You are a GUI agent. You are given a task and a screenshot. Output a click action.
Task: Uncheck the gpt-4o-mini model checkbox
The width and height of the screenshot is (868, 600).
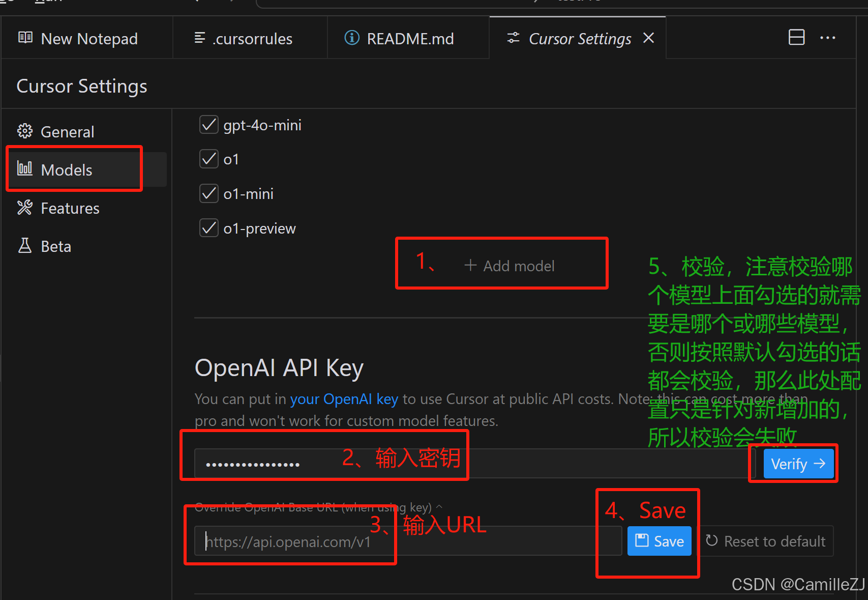coord(209,125)
